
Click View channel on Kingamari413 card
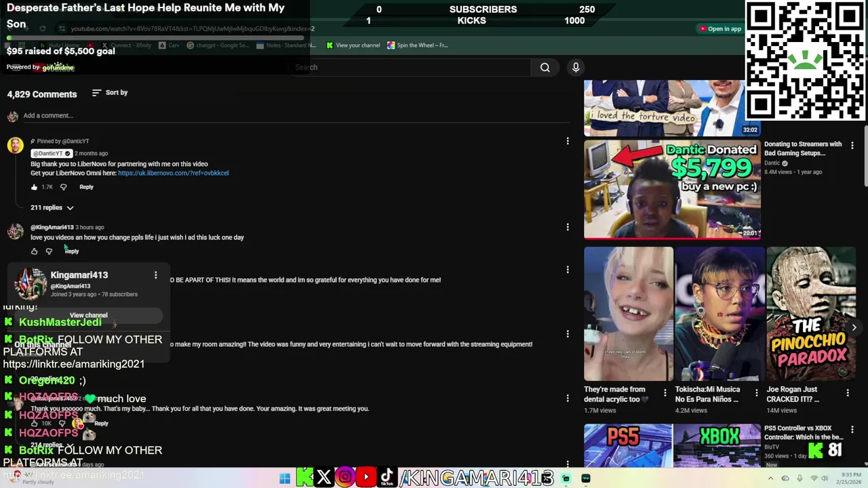click(88, 315)
